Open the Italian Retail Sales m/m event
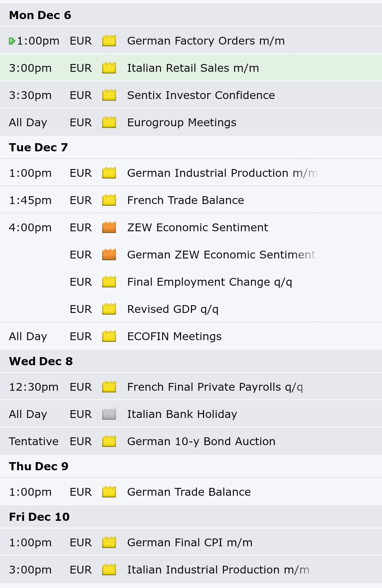The width and height of the screenshot is (382, 588). tap(191, 68)
